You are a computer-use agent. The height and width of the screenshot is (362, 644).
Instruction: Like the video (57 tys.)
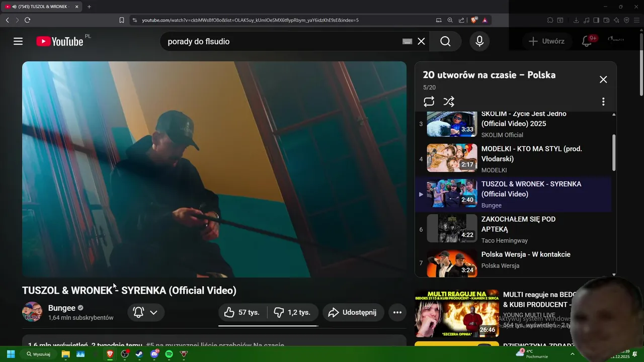242,312
